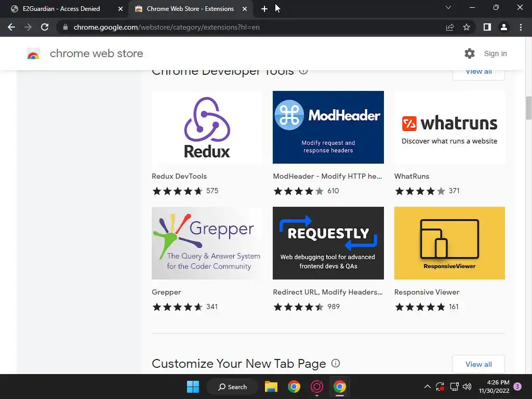
Task: Click the Chrome Web Store rainbow logo
Action: point(33,54)
